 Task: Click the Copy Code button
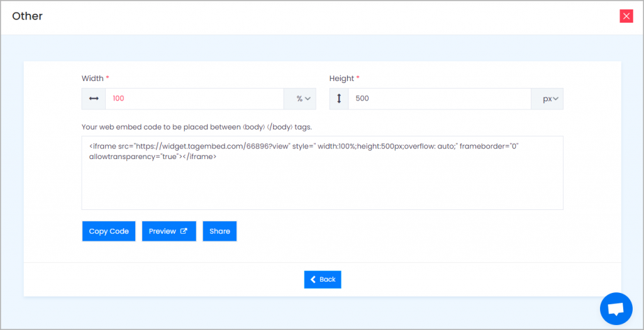pyautogui.click(x=109, y=231)
